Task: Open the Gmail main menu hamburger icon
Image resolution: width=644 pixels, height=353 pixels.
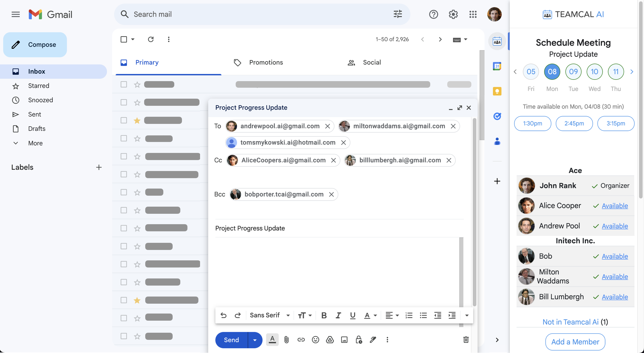Action: (x=16, y=14)
